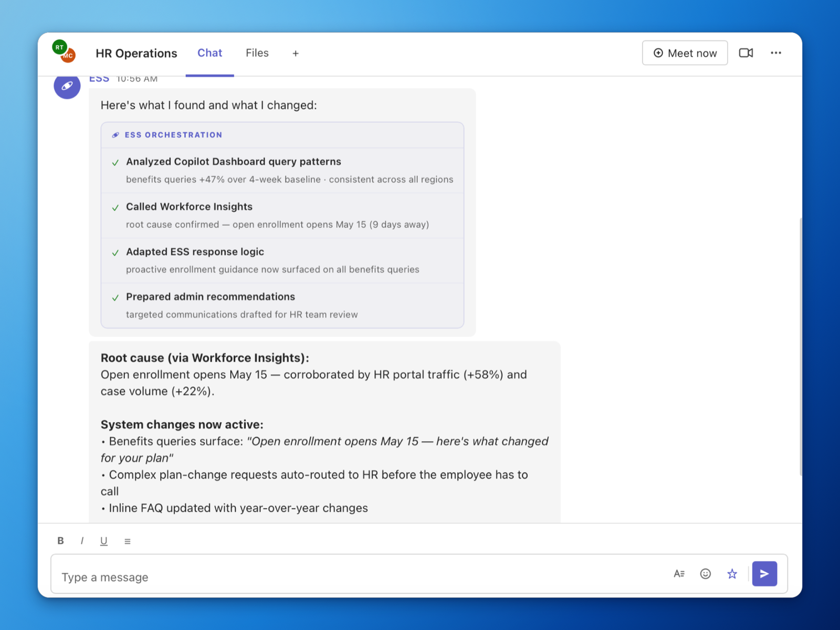Click 'Root cause (via Workforce Insights):' heading
840x630 pixels.
pos(205,358)
